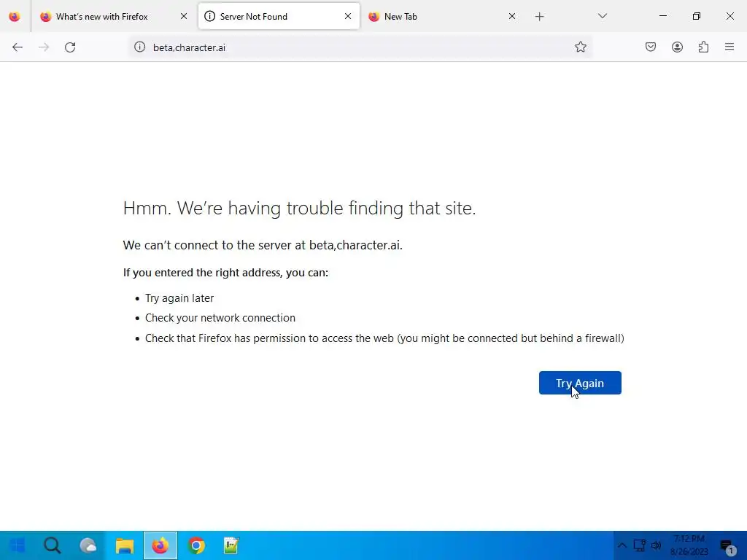Image resolution: width=747 pixels, height=560 pixels.
Task: Close the What's new with Firefox tab
Action: point(184,16)
